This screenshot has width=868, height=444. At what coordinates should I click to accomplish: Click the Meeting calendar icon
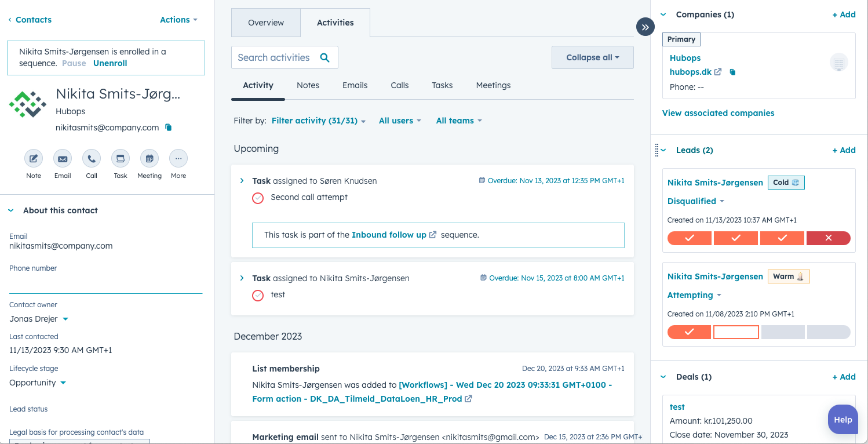pos(149,158)
